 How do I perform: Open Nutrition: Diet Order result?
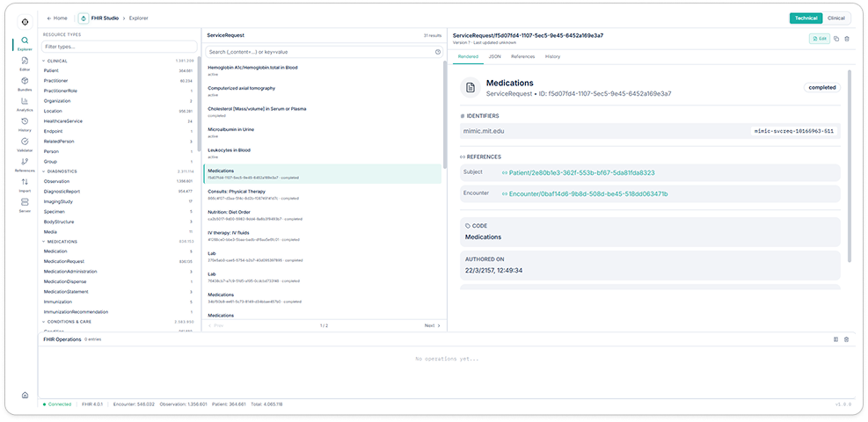[323, 215]
